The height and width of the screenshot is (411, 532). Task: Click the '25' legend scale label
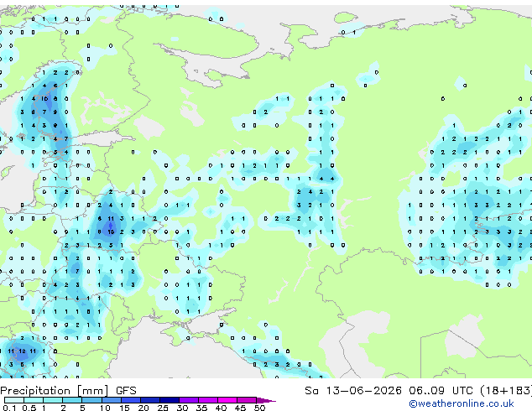[x=163, y=408]
